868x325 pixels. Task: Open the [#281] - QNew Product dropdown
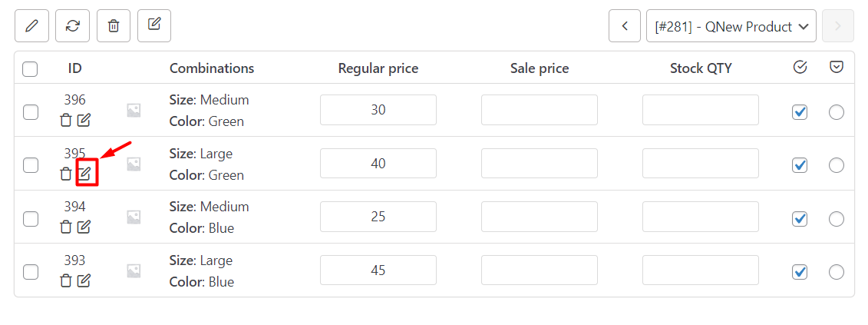pos(731,26)
